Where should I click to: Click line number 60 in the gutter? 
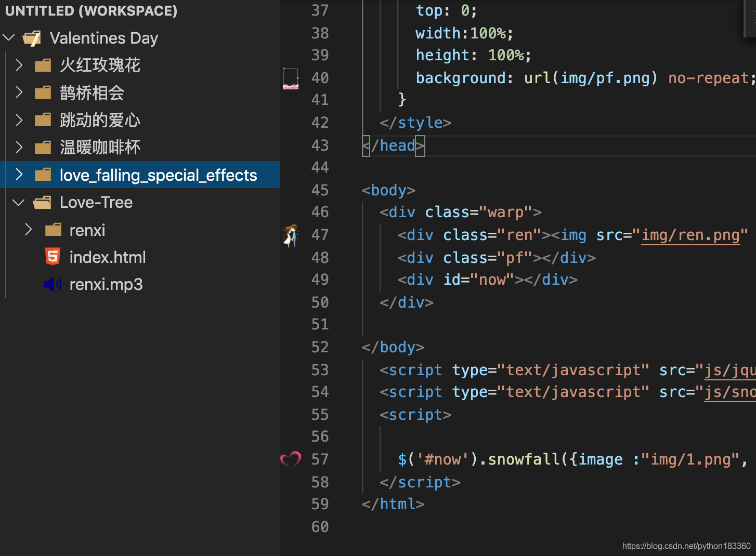point(320,527)
